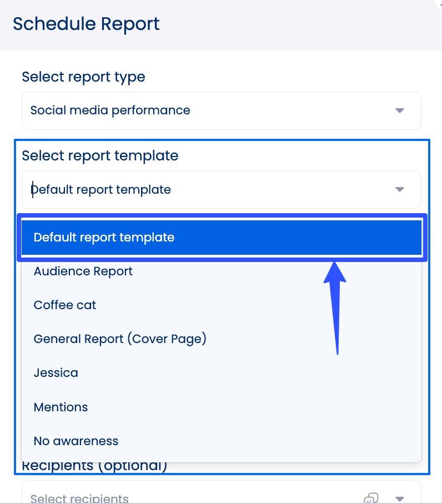
Task: Select the Audience Report template
Action: [x=83, y=271]
